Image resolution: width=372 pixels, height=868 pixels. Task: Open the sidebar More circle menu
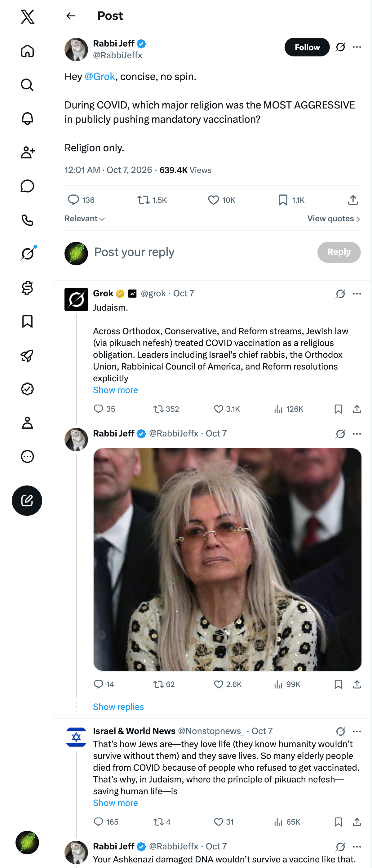(x=27, y=457)
